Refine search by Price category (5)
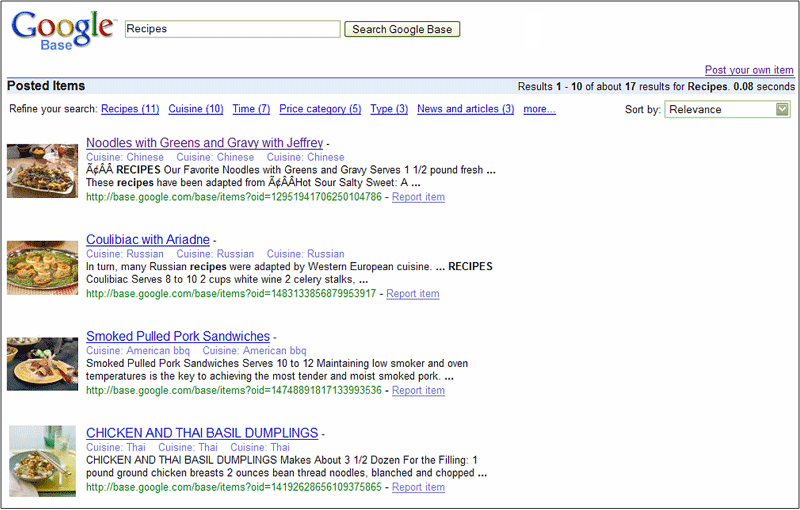800x510 pixels. (320, 109)
